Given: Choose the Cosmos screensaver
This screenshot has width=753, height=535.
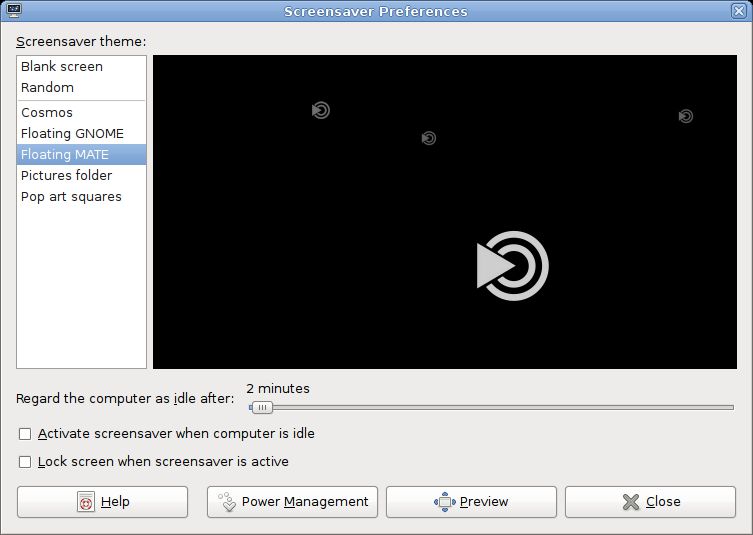Looking at the screenshot, I should point(81,112).
